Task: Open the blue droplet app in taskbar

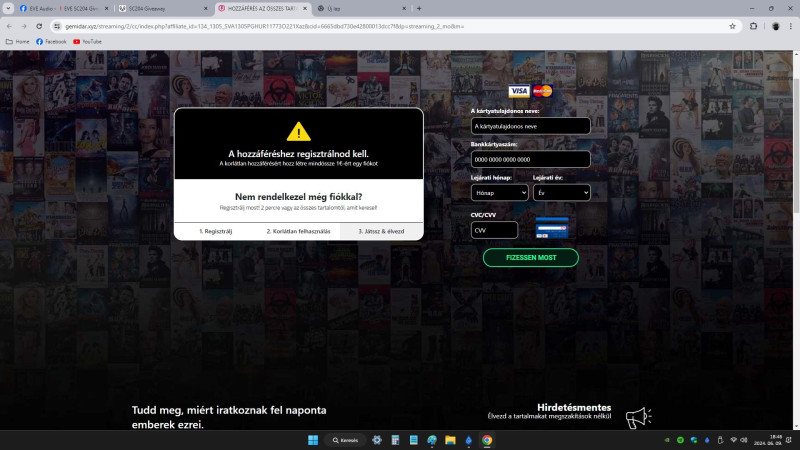Action: pos(468,440)
